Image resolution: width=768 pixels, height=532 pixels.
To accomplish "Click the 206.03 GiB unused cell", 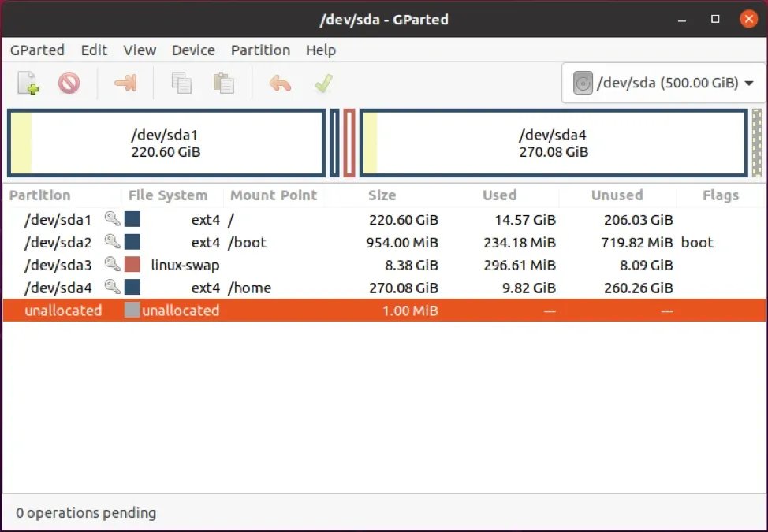I will tap(639, 220).
